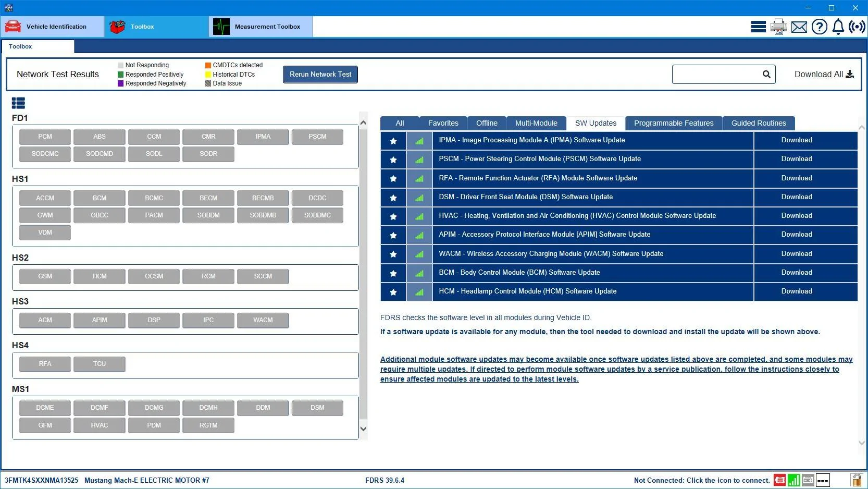
Task: Favorite star for APIM software update
Action: coord(393,235)
